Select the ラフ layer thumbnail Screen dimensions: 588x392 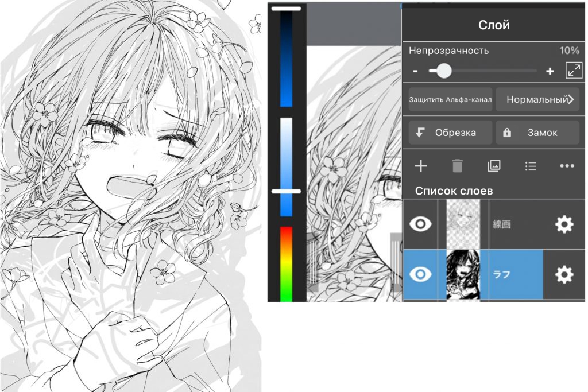coord(463,274)
